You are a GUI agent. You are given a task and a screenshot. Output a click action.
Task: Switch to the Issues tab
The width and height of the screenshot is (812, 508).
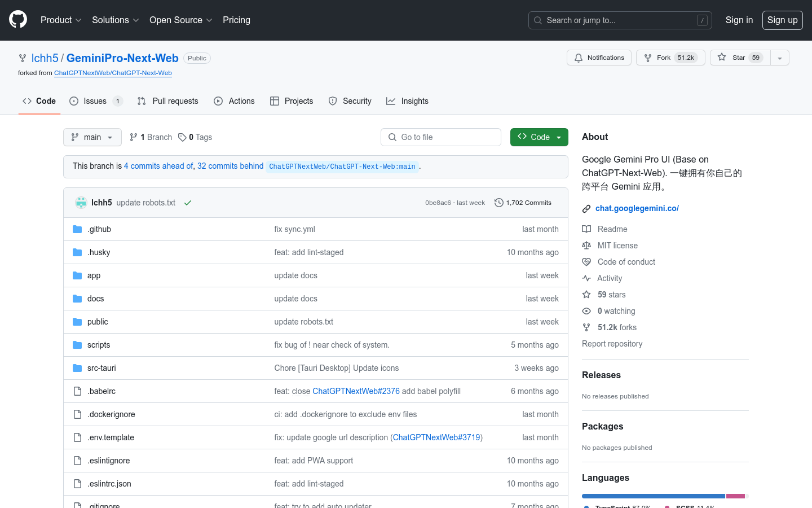[95, 101]
